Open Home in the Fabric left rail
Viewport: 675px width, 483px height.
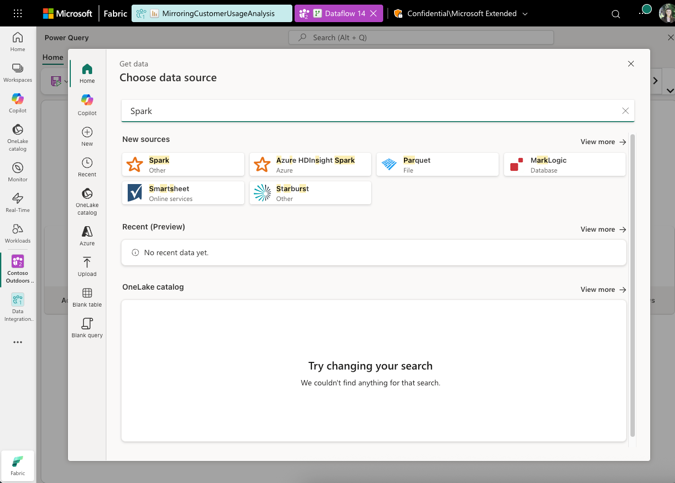coord(18,42)
